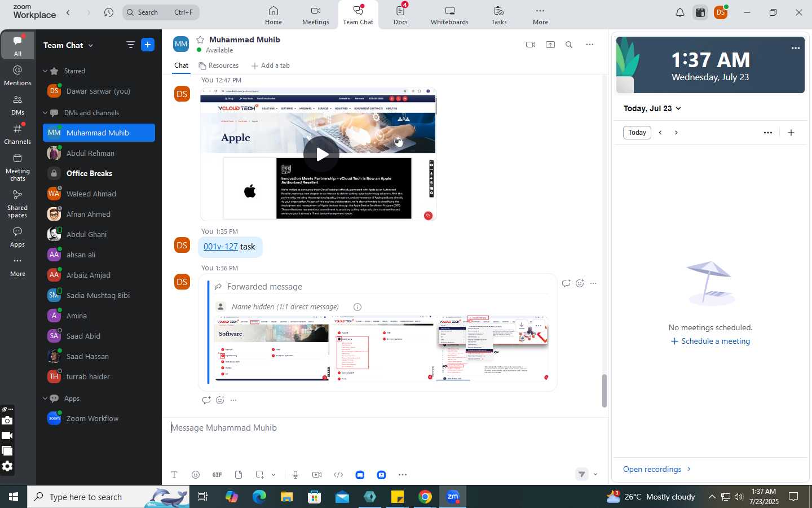Open recordings link
This screenshot has width=812, height=508.
pyautogui.click(x=657, y=469)
